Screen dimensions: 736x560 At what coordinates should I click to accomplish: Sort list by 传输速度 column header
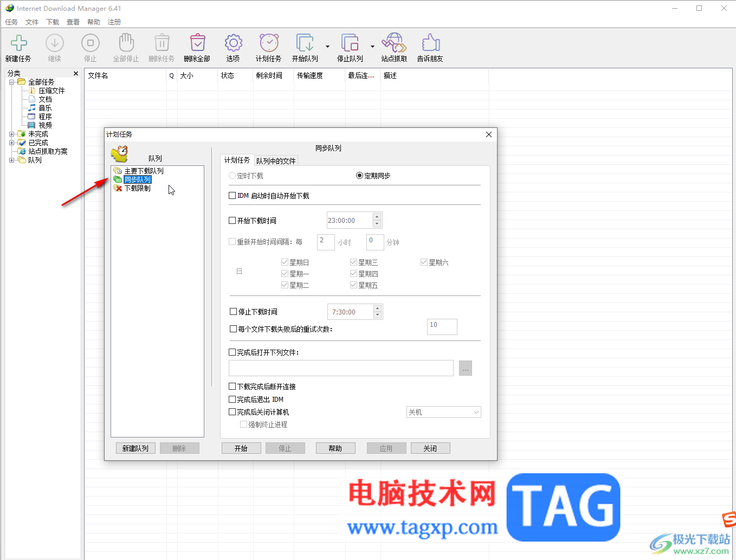pyautogui.click(x=319, y=76)
